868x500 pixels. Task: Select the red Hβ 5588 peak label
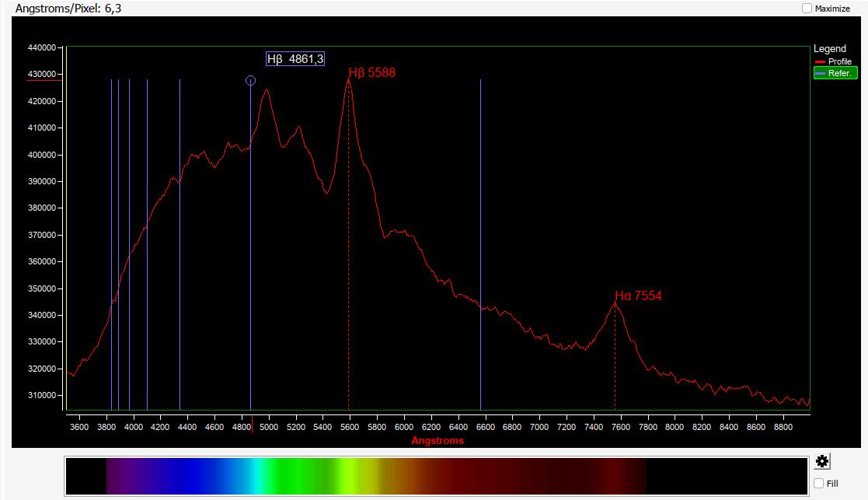click(372, 73)
